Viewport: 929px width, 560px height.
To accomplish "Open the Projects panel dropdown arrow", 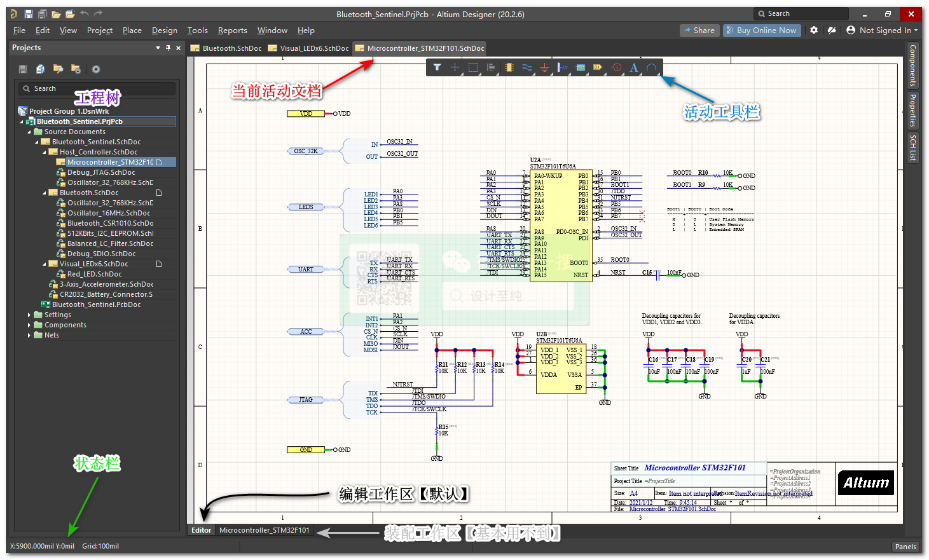I will click(158, 48).
